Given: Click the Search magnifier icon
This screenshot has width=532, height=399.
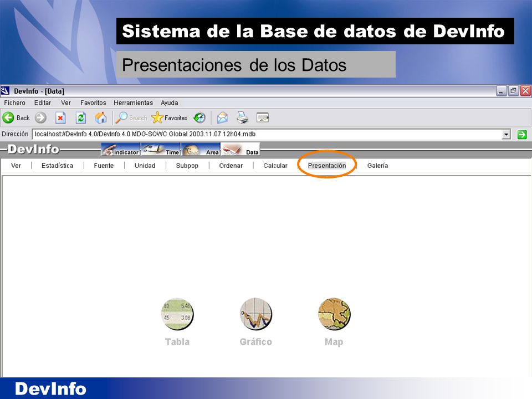Looking at the screenshot, I should tap(121, 117).
